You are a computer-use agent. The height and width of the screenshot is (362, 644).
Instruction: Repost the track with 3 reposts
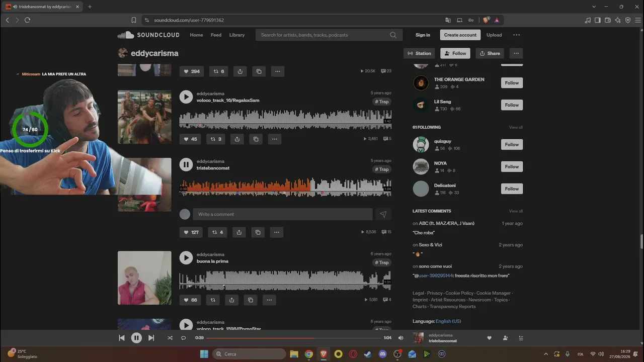(x=216, y=139)
